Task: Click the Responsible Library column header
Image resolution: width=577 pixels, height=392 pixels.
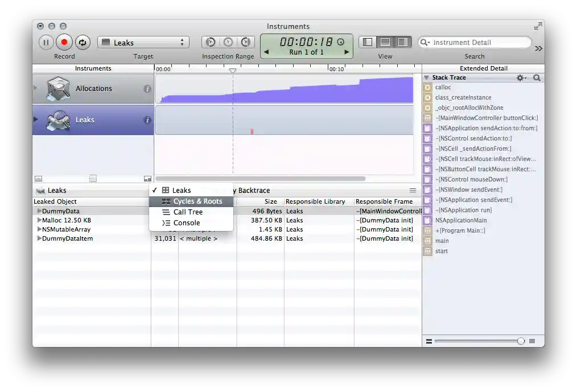Action: coord(315,201)
